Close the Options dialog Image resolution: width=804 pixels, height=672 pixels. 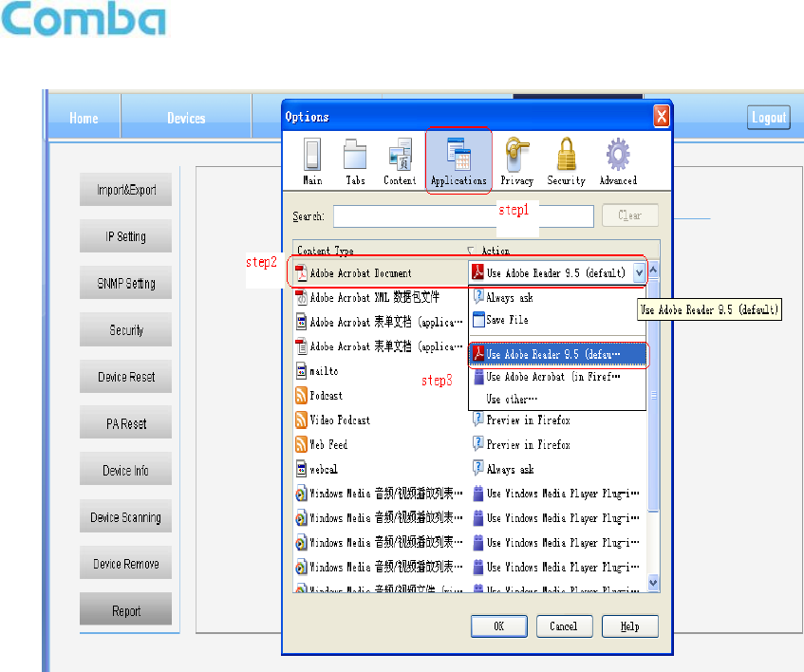coord(662,117)
